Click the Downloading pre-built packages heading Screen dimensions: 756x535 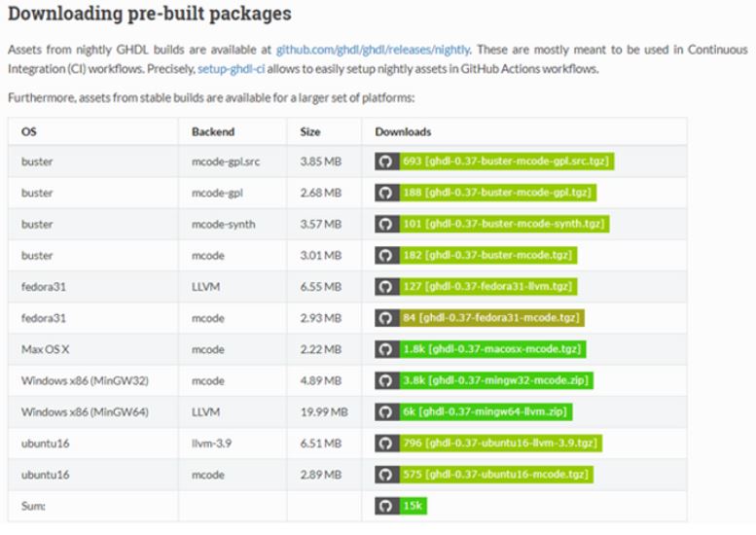149,16
